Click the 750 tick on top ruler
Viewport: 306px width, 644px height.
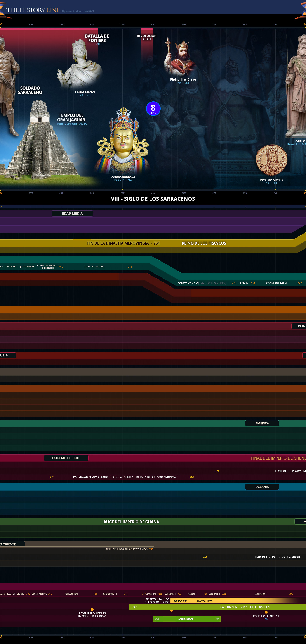click(x=153, y=24)
